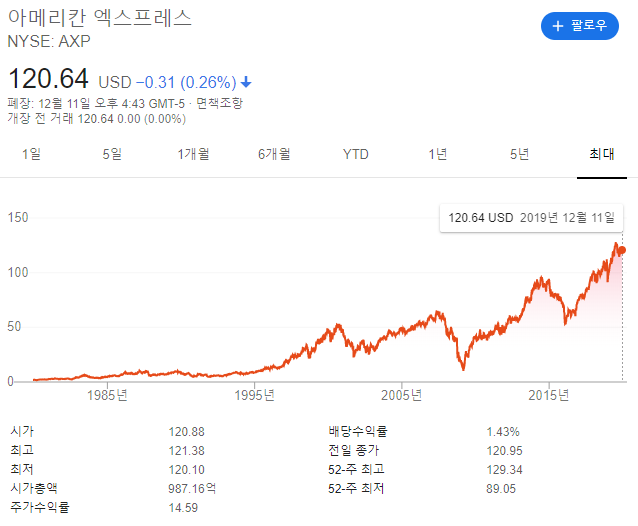Click the 주가수익률 label
Viewport: 638px width, 526px height.
click(x=40, y=507)
